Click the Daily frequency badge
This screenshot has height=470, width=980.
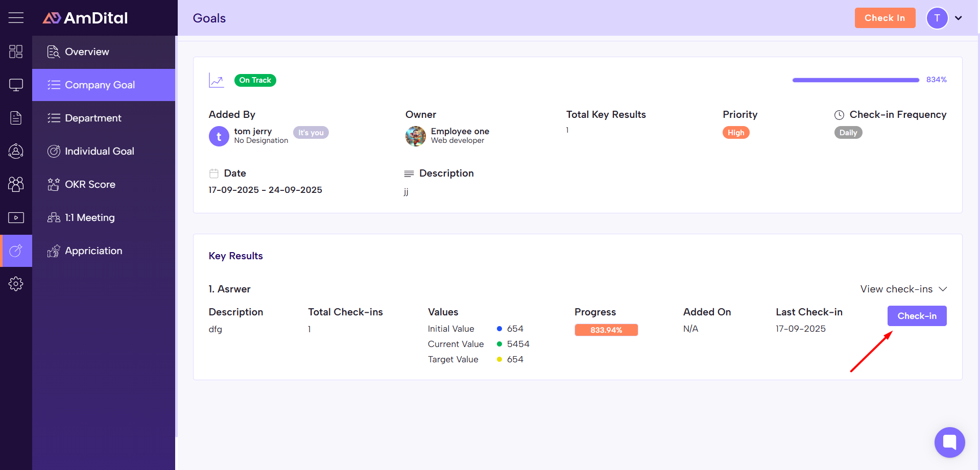click(848, 133)
